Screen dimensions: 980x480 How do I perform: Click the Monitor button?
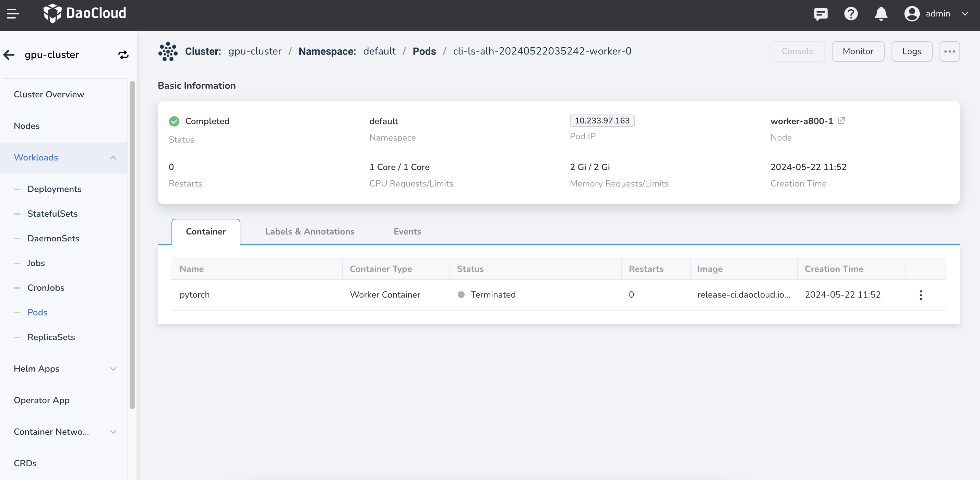(858, 51)
